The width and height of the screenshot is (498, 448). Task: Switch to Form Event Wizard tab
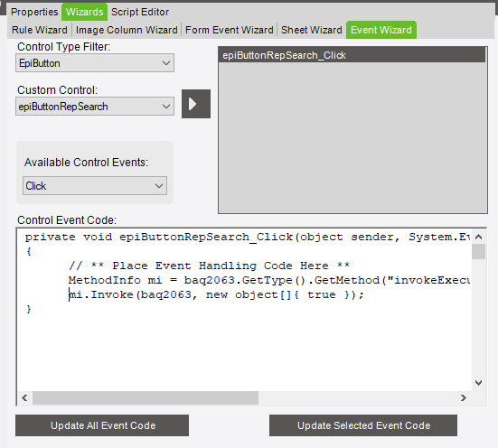[230, 30]
